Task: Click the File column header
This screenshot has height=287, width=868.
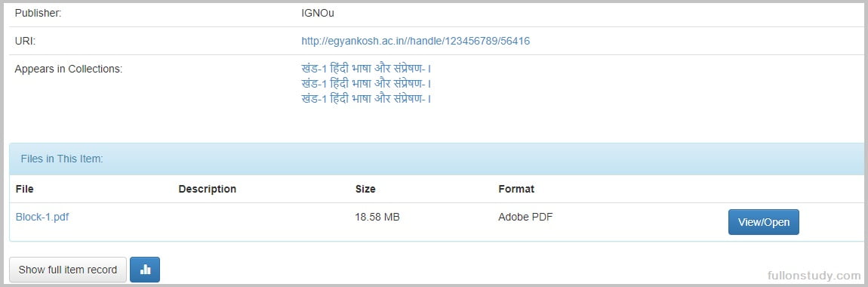Action: [24, 189]
